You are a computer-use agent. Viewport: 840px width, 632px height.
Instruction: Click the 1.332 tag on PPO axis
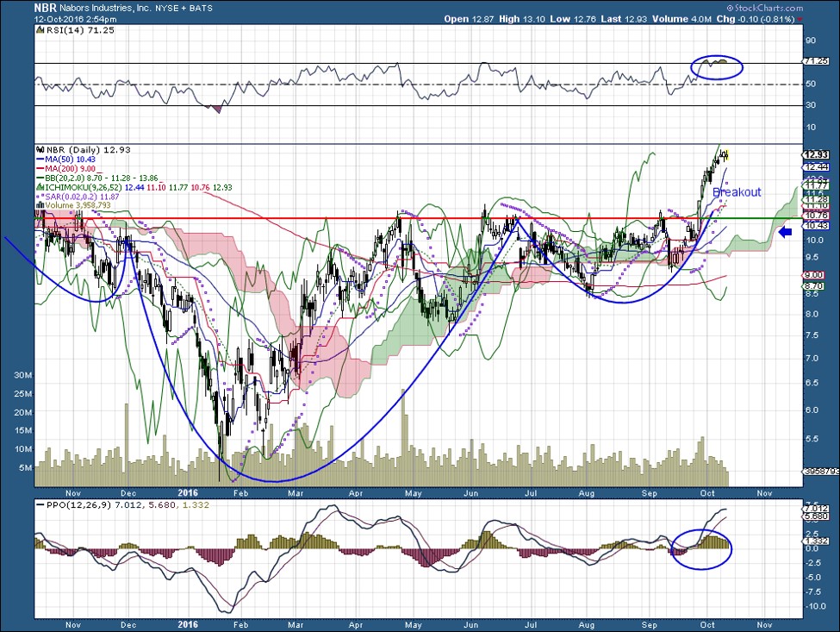[817, 542]
